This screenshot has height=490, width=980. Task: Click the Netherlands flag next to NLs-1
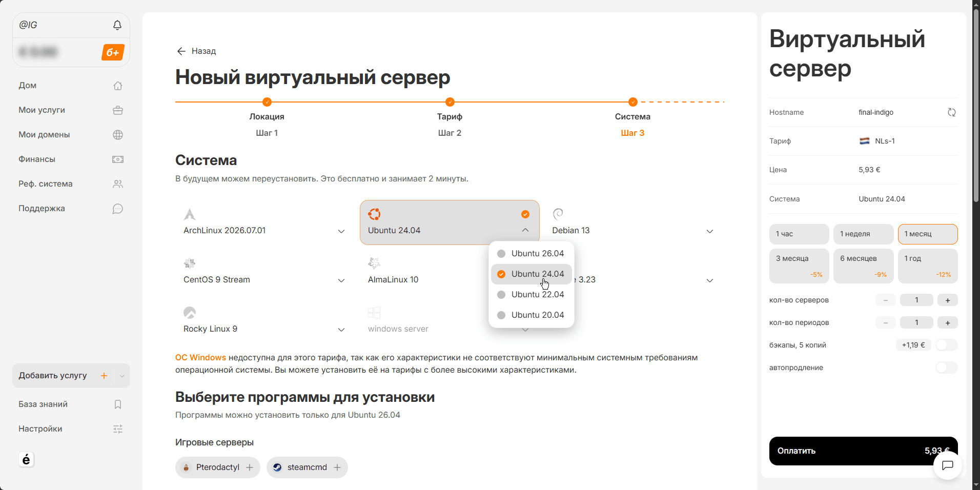pos(865,141)
